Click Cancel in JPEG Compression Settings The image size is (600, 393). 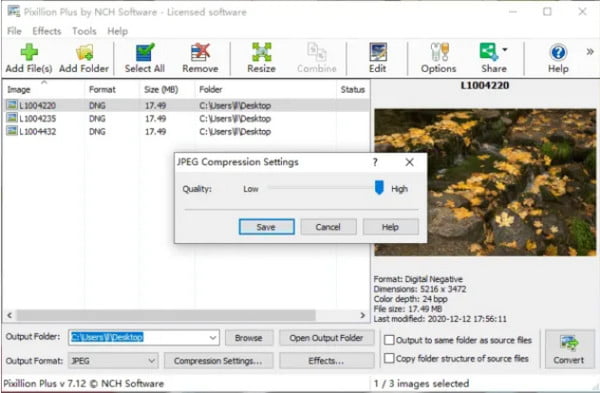328,227
